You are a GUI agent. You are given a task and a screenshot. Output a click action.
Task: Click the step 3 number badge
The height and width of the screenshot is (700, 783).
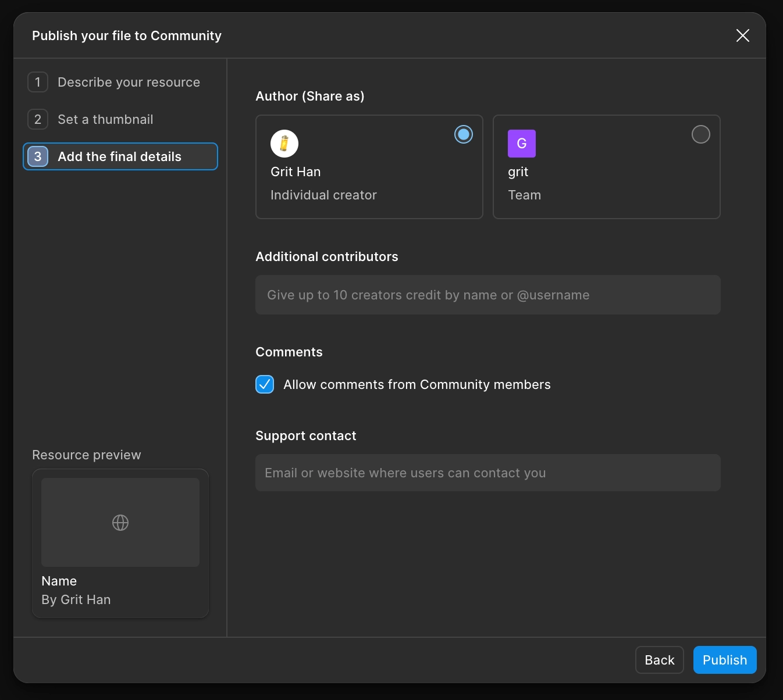(x=38, y=156)
